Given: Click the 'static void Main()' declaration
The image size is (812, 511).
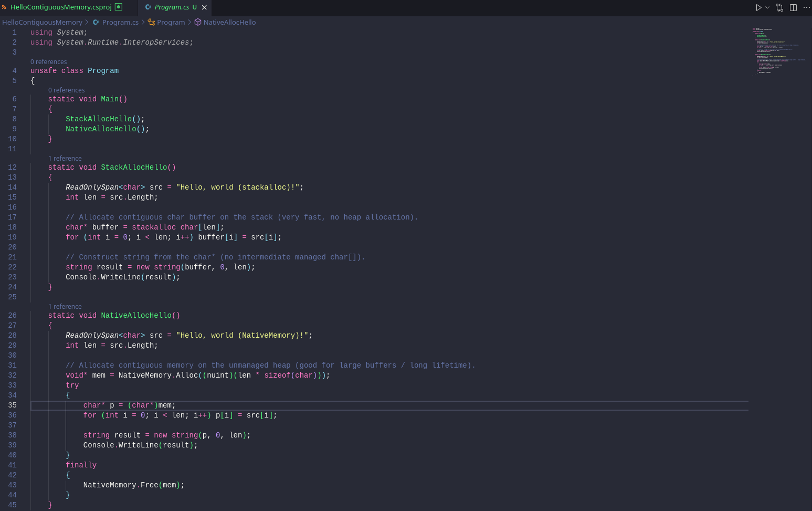Looking at the screenshot, I should pos(88,99).
